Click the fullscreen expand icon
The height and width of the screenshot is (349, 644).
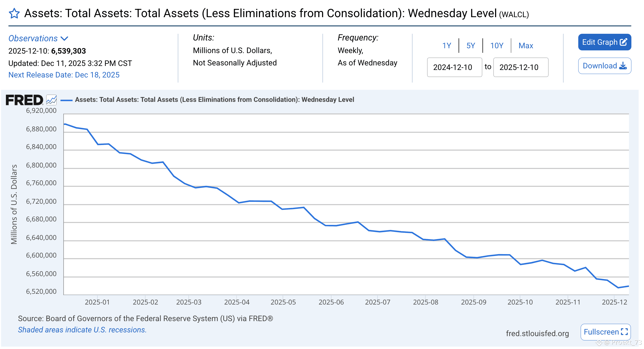pos(625,332)
